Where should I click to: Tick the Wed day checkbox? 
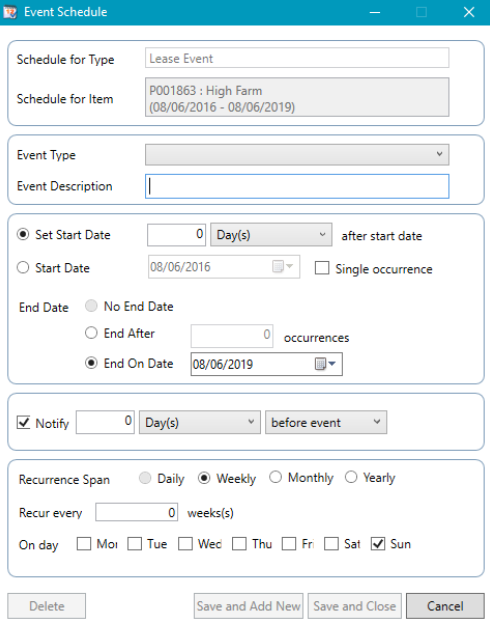[185, 544]
